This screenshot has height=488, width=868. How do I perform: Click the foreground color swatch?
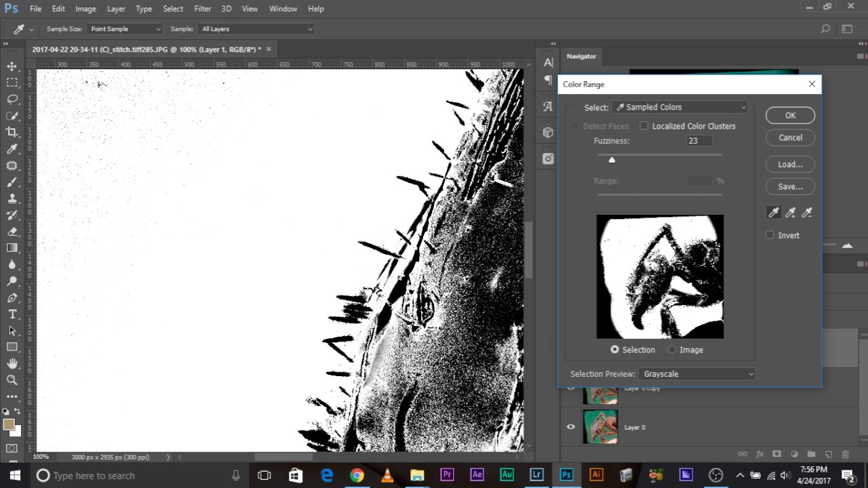tap(8, 424)
